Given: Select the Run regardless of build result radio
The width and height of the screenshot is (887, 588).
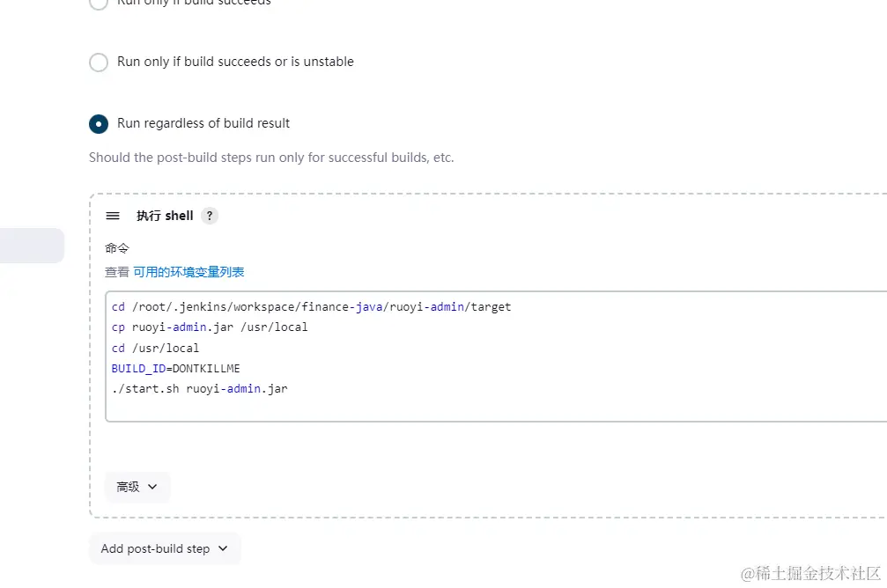Looking at the screenshot, I should 99,124.
